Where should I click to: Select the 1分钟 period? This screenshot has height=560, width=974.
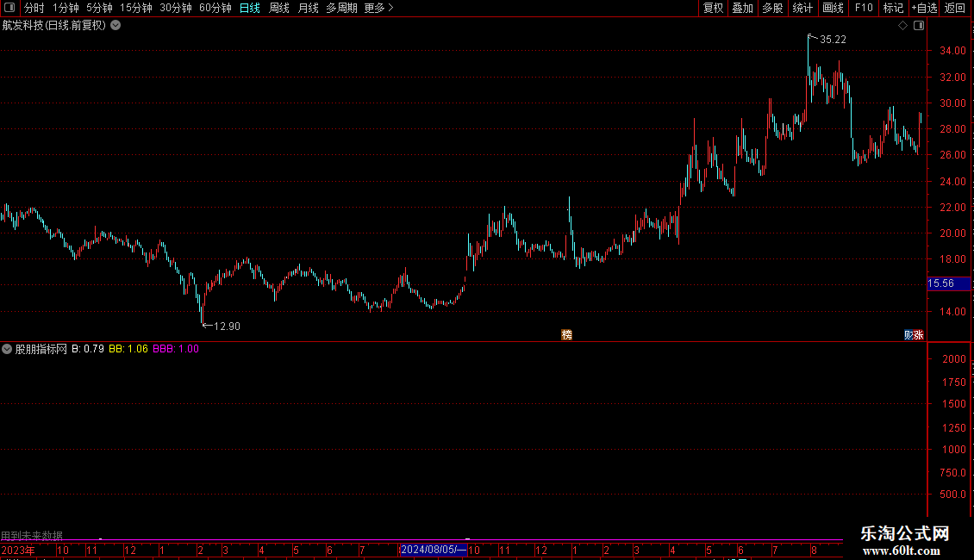(x=66, y=8)
